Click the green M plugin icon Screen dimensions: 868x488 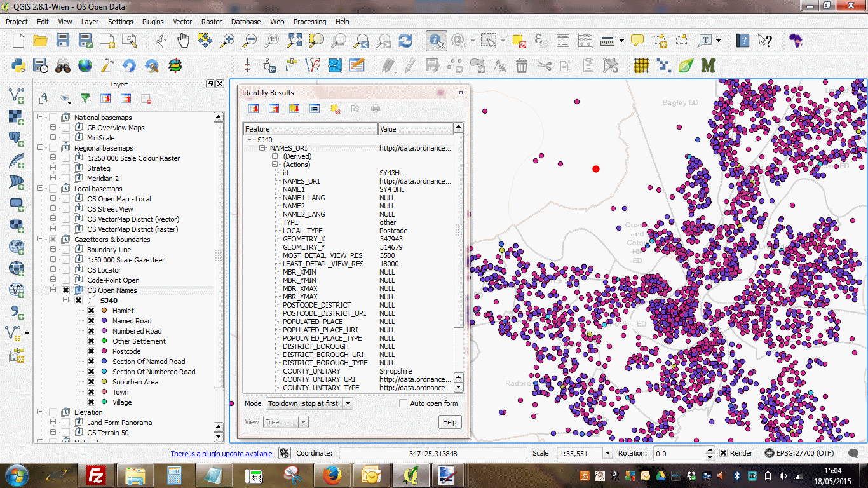click(708, 65)
